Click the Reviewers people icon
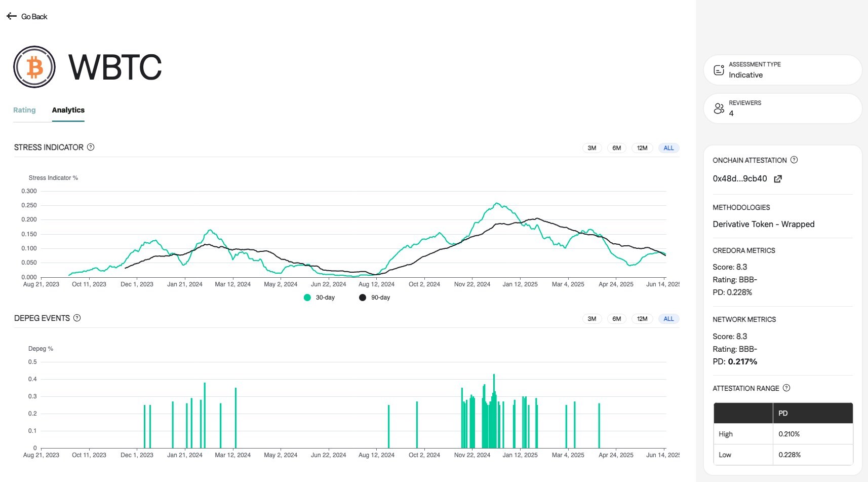 [x=719, y=108]
